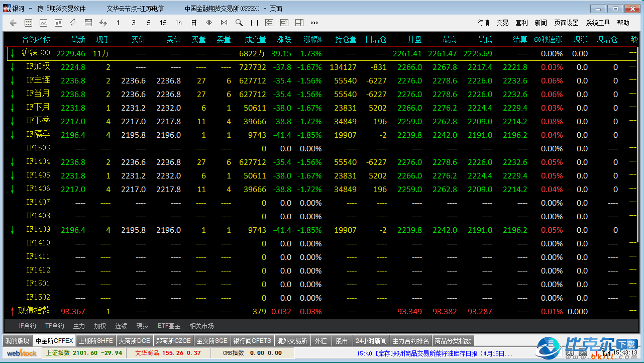Open the 郑州商品交易所 news ticker link
The image size is (644, 363).
[436, 353]
